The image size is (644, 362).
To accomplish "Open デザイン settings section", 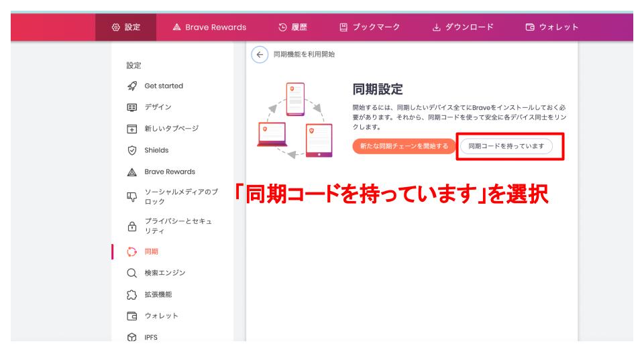I will coord(158,107).
